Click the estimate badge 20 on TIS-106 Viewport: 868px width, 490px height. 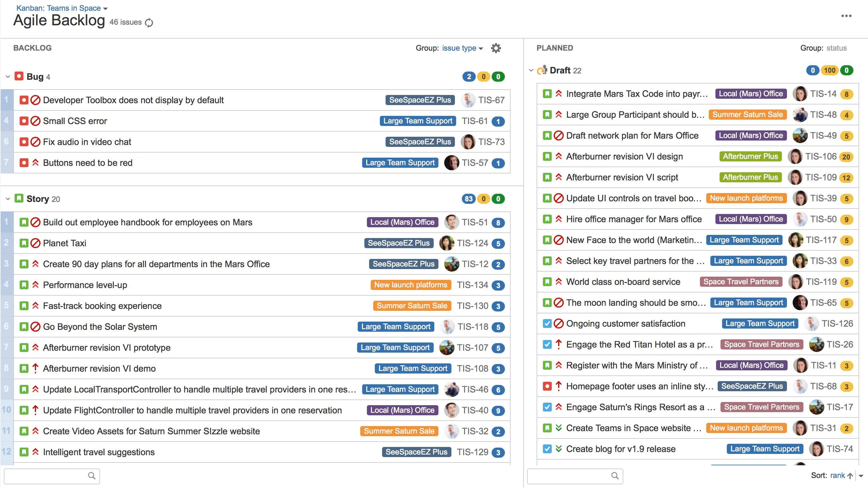(x=846, y=157)
